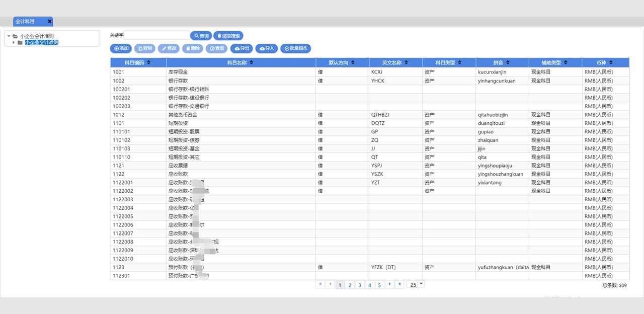644x314 pixels.
Task: Click the 导入 (Import) cloud button
Action: click(267, 48)
